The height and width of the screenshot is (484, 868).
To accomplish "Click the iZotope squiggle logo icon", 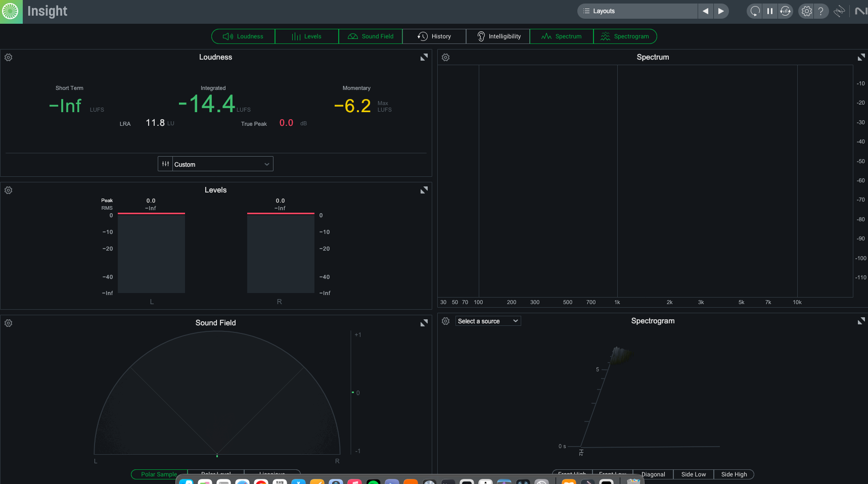I will [x=839, y=11].
